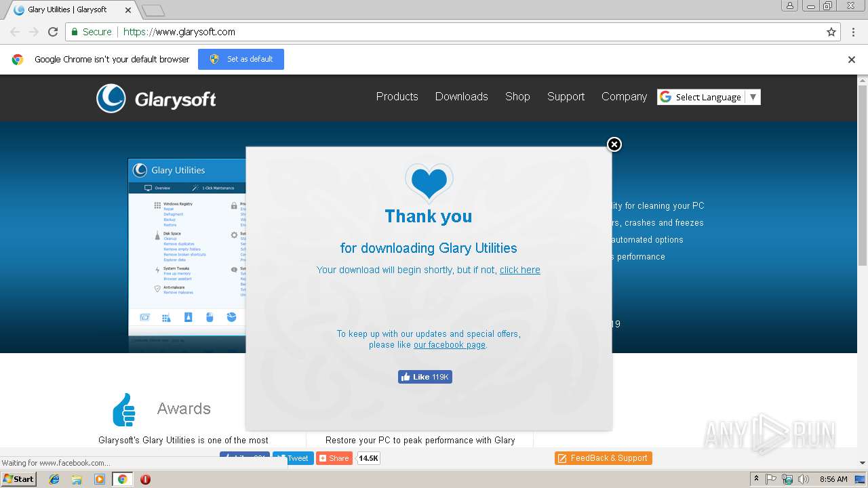This screenshot has width=868, height=488.
Task: Click the Glarysoft logo
Action: tap(156, 98)
